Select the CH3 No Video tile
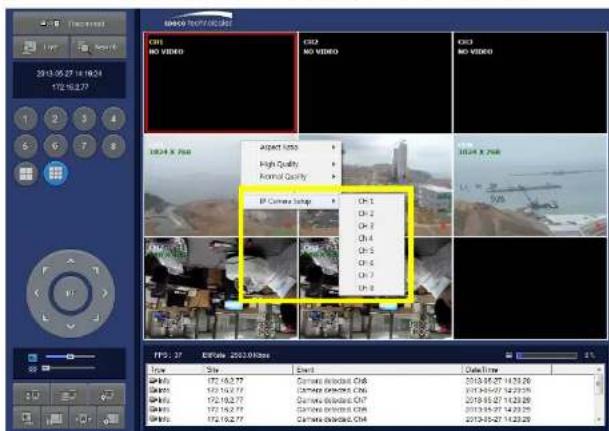This screenshot has height=431, width=609. pos(530,83)
